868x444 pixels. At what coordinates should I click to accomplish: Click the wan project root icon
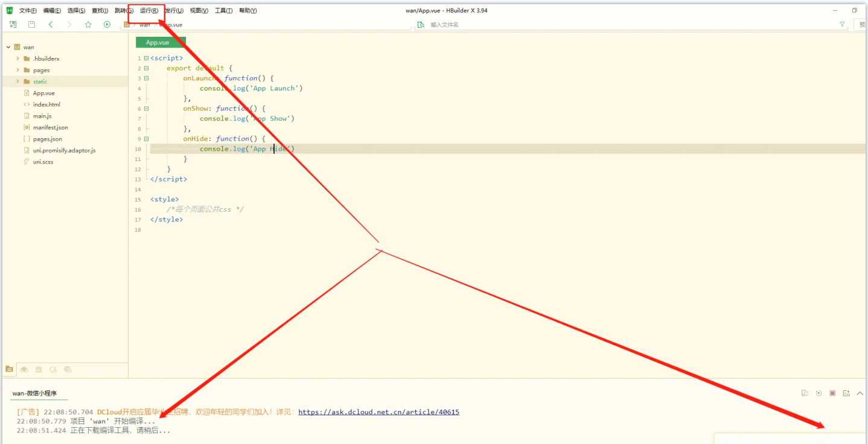pyautogui.click(x=17, y=47)
